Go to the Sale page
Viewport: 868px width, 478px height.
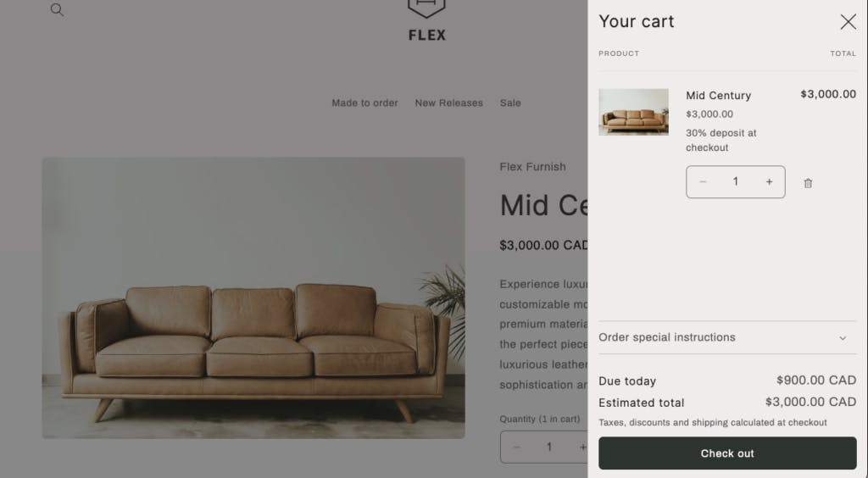click(x=510, y=103)
